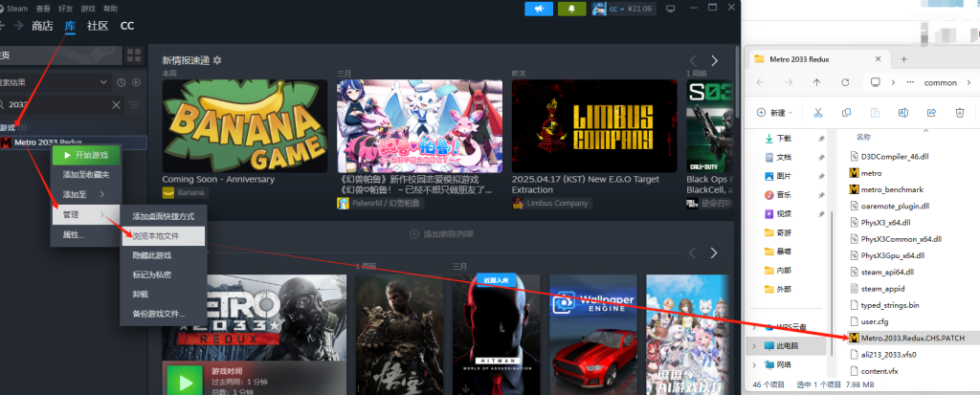Viewport: 980px width, 395px height.
Task: Click green play button on Metro card
Action: pos(183,382)
